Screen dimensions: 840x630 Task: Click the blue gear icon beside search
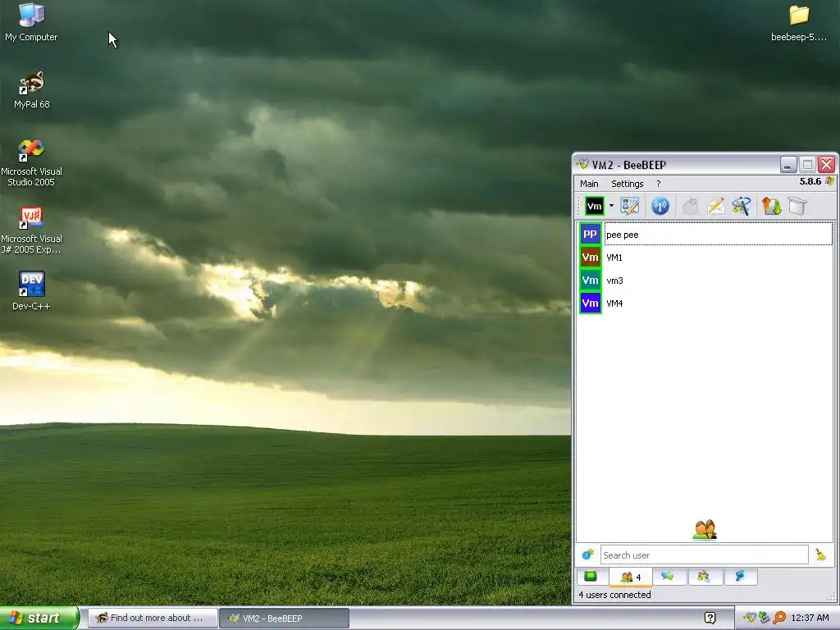587,555
